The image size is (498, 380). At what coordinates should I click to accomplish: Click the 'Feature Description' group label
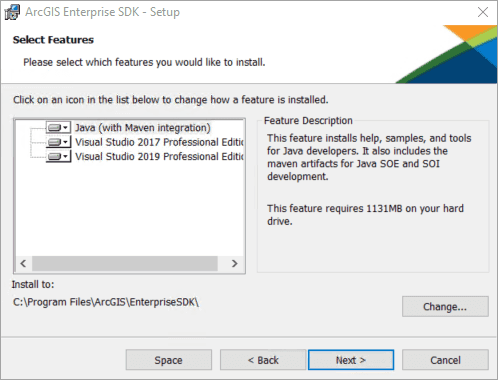pyautogui.click(x=308, y=120)
